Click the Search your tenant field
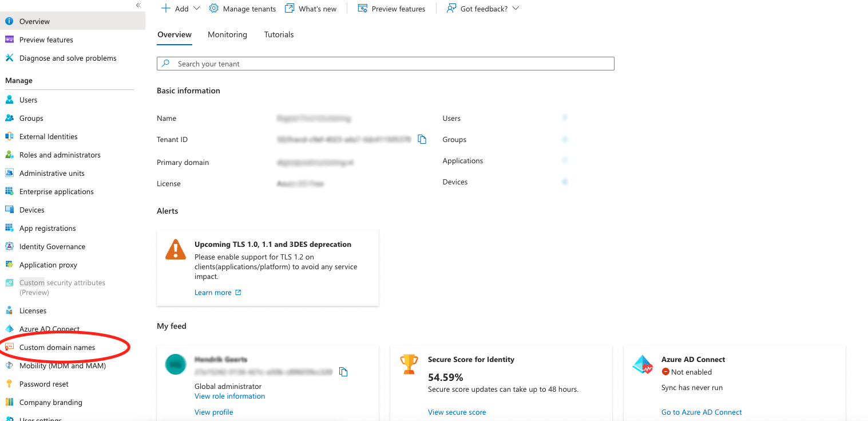This screenshot has width=868, height=421. pyautogui.click(x=385, y=64)
